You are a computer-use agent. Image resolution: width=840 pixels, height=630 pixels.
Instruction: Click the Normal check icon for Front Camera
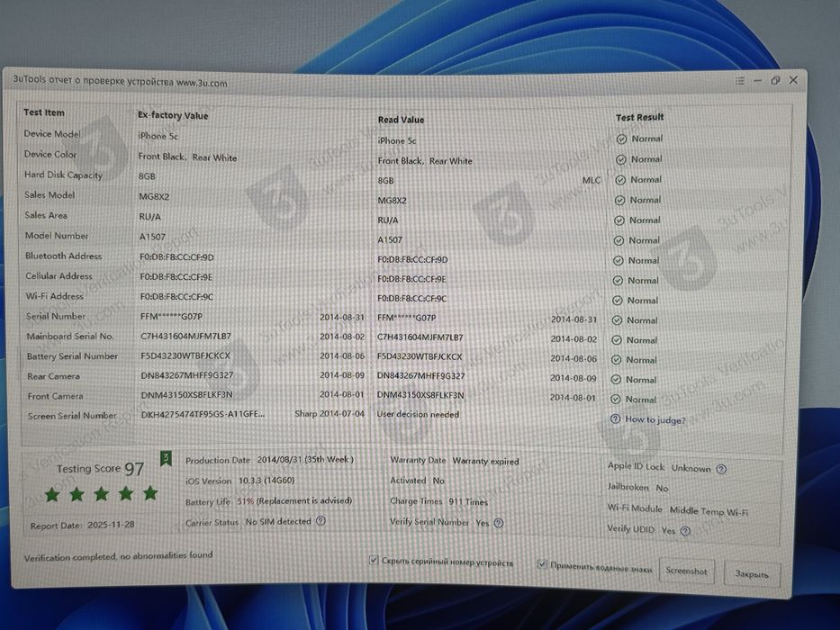[616, 399]
